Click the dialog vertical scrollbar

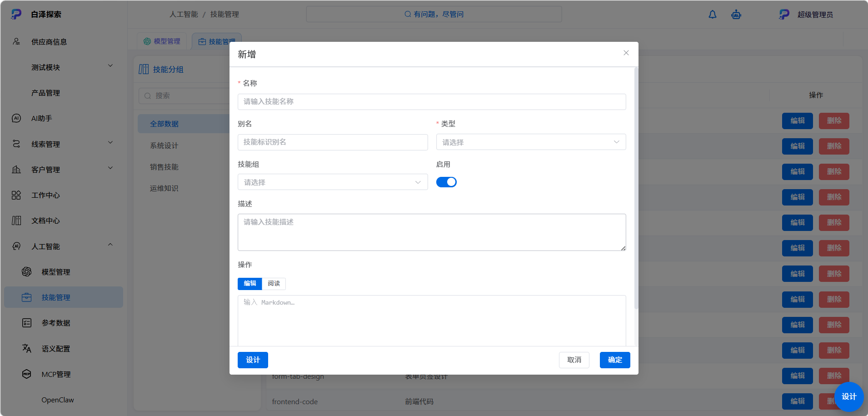pyautogui.click(x=636, y=189)
